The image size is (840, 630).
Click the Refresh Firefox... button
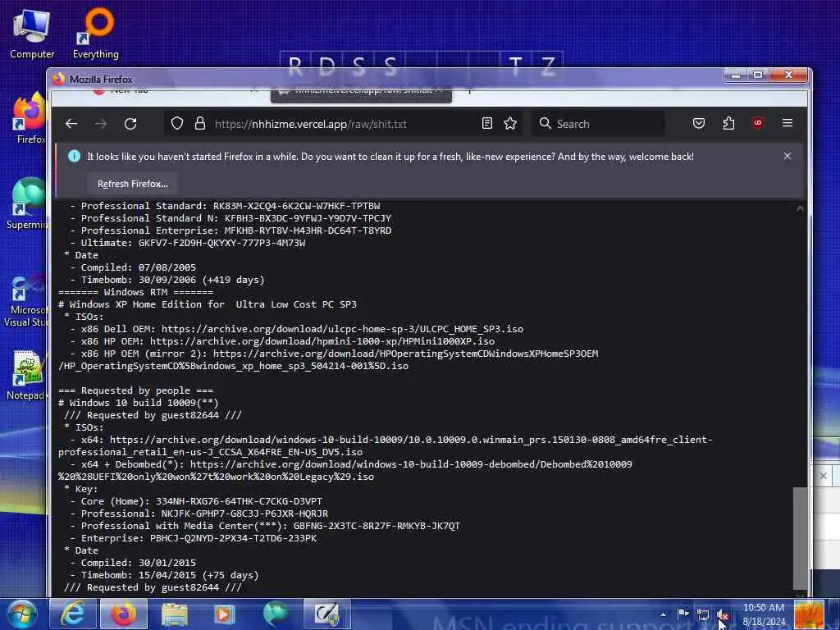(132, 184)
